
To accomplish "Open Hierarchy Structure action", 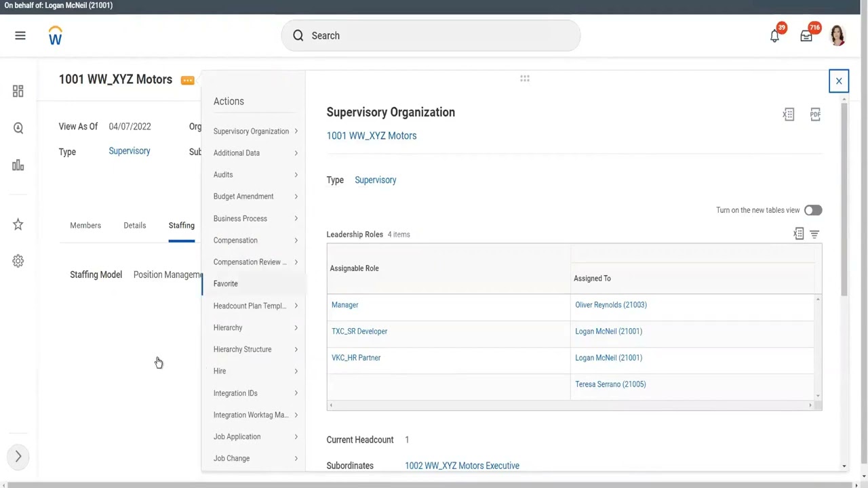I will coord(255,350).
